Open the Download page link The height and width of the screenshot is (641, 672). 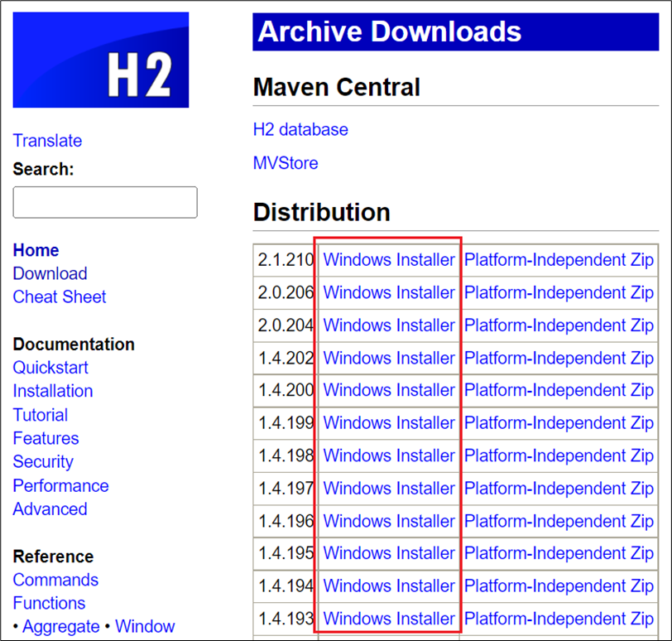point(50,273)
